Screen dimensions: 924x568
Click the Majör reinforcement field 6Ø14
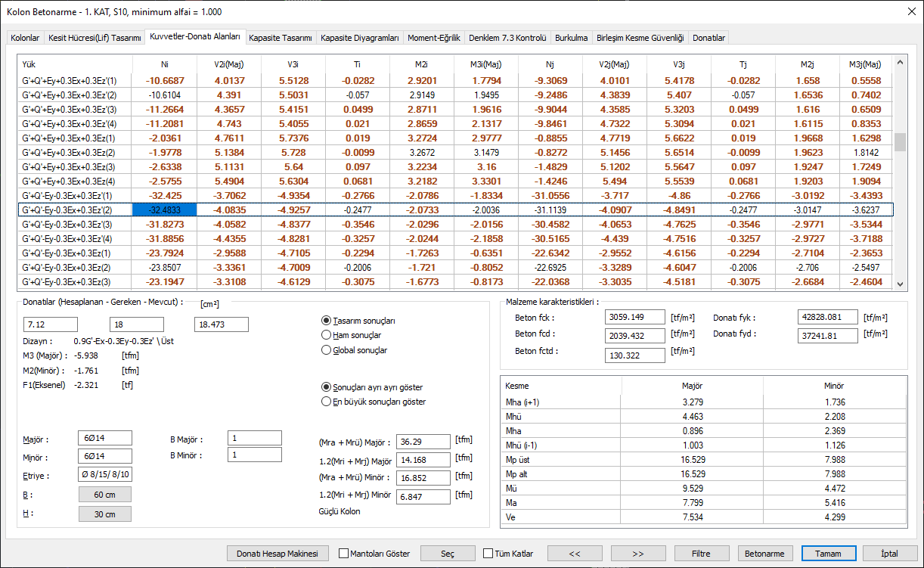tap(105, 439)
